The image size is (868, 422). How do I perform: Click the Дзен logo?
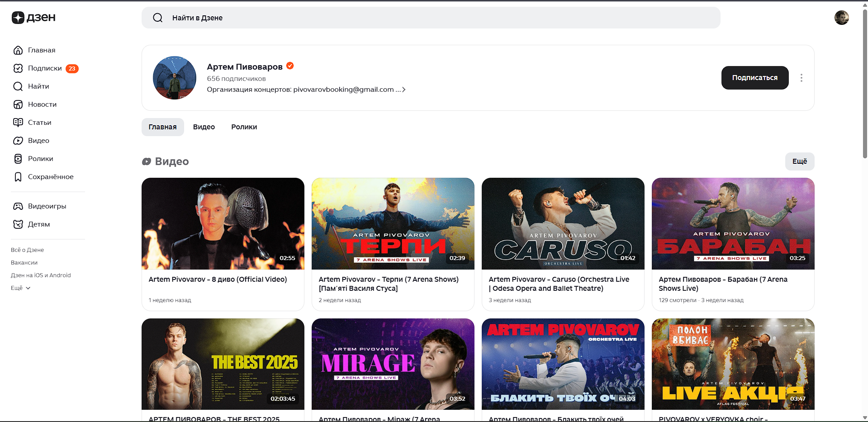pyautogui.click(x=33, y=18)
